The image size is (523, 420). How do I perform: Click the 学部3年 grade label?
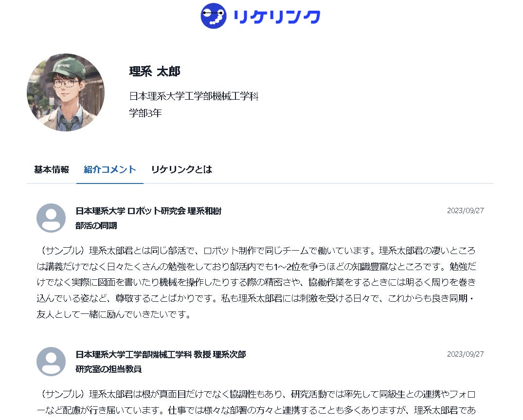[145, 113]
